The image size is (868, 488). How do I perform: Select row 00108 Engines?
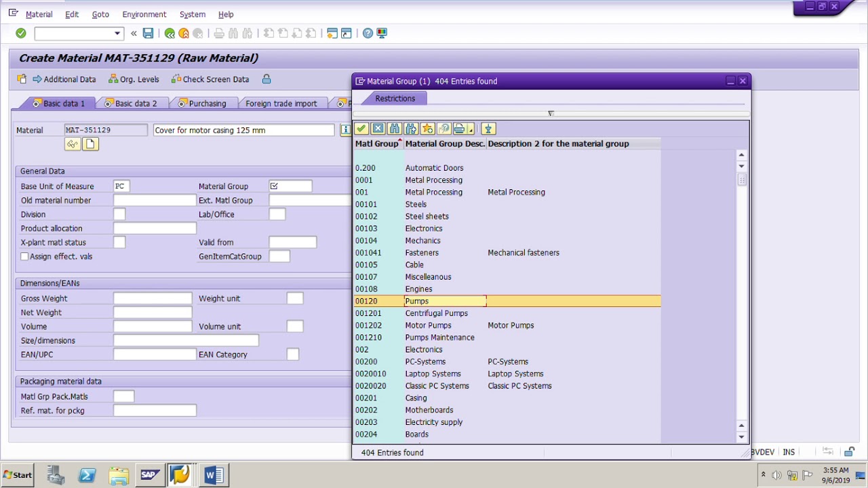coord(507,289)
